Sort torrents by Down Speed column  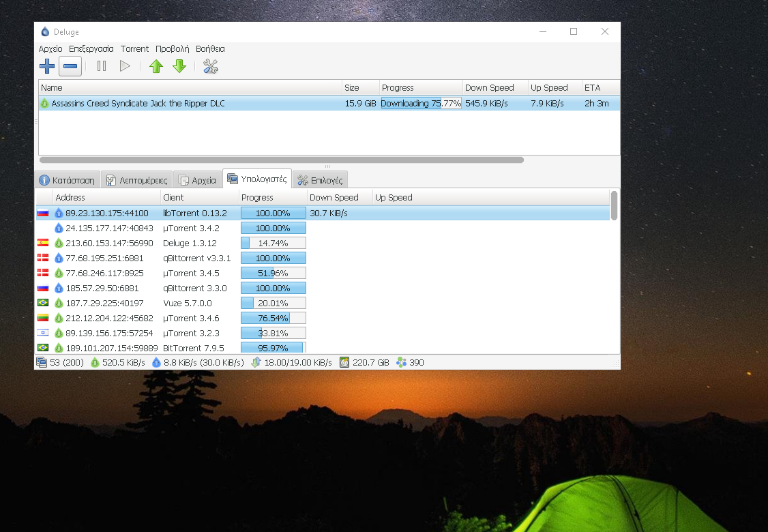point(489,87)
